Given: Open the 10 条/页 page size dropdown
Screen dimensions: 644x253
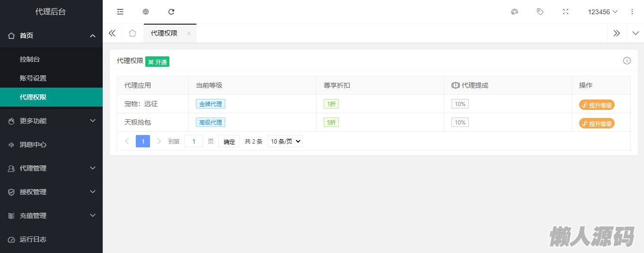Looking at the screenshot, I should 285,141.
